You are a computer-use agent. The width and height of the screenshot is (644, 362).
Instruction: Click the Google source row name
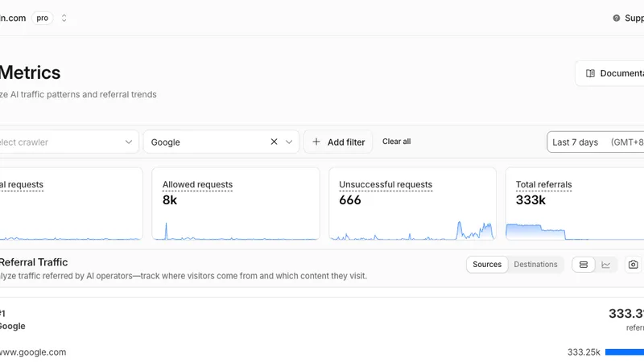pos(12,326)
